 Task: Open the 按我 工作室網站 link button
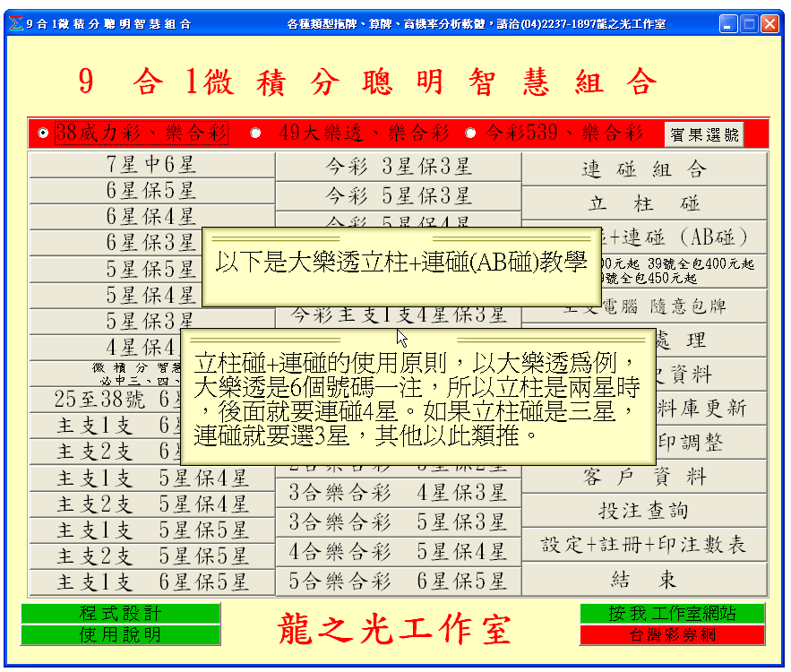click(x=673, y=614)
